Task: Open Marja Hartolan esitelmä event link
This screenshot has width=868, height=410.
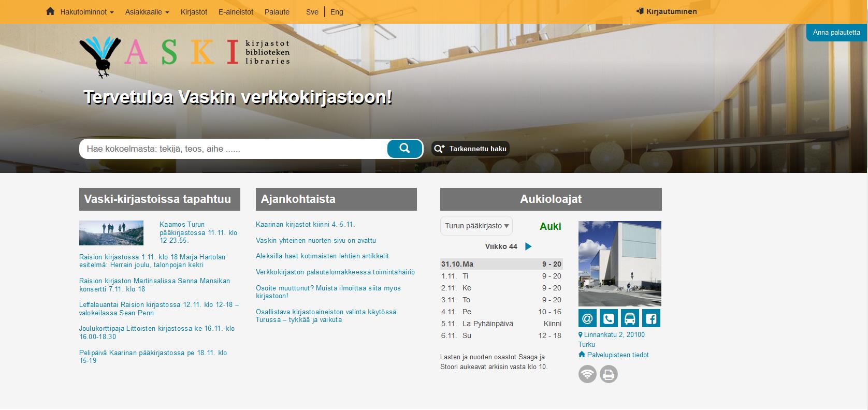Action: (x=152, y=261)
